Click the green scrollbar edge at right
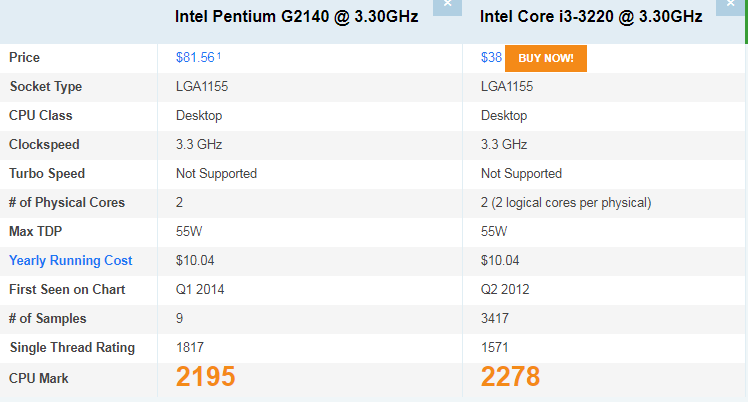The image size is (748, 402). pyautogui.click(x=746, y=22)
